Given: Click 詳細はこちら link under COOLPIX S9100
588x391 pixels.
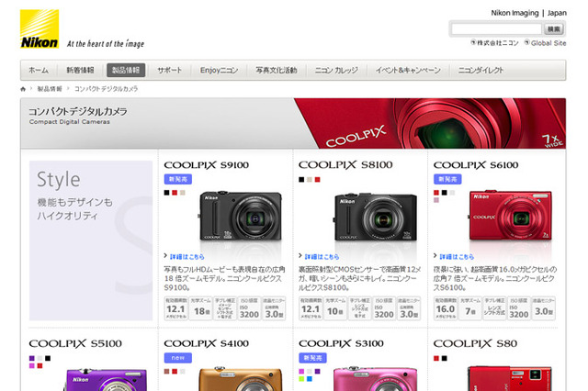Looking at the screenshot, I should [190, 257].
